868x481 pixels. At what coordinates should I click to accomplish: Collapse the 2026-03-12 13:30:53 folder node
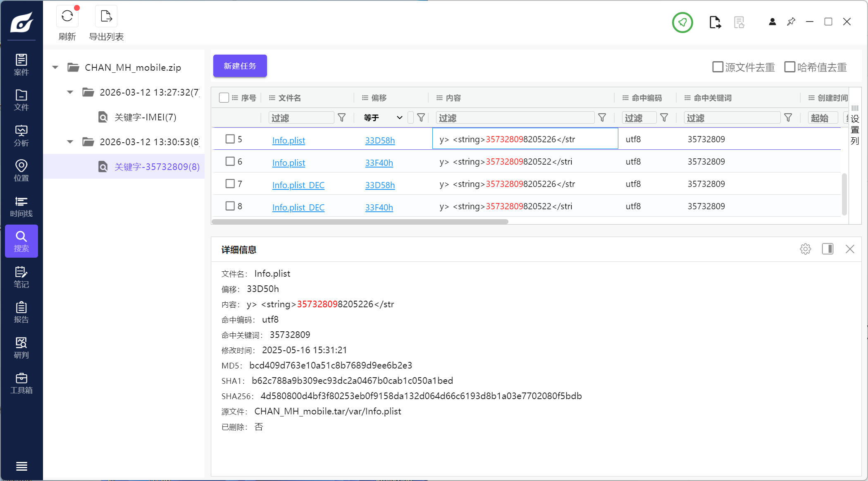tap(70, 142)
